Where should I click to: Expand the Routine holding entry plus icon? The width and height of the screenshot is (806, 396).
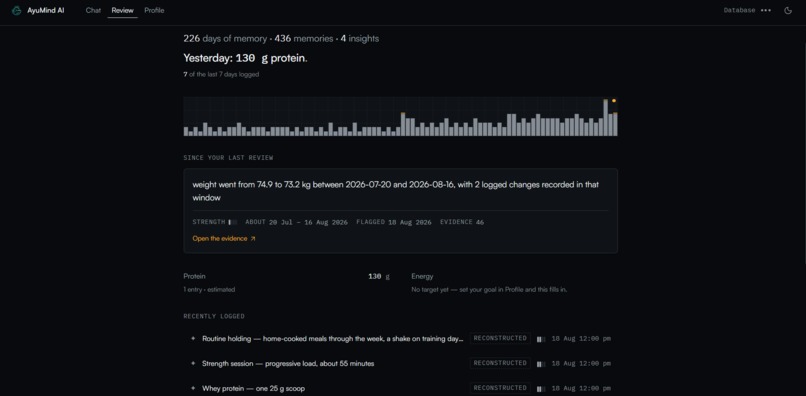coord(193,338)
